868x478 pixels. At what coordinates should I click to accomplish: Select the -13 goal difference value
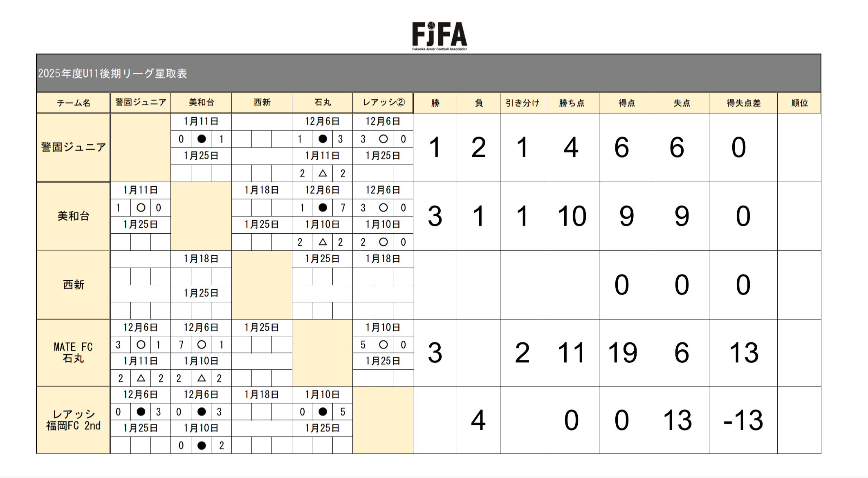743,420
